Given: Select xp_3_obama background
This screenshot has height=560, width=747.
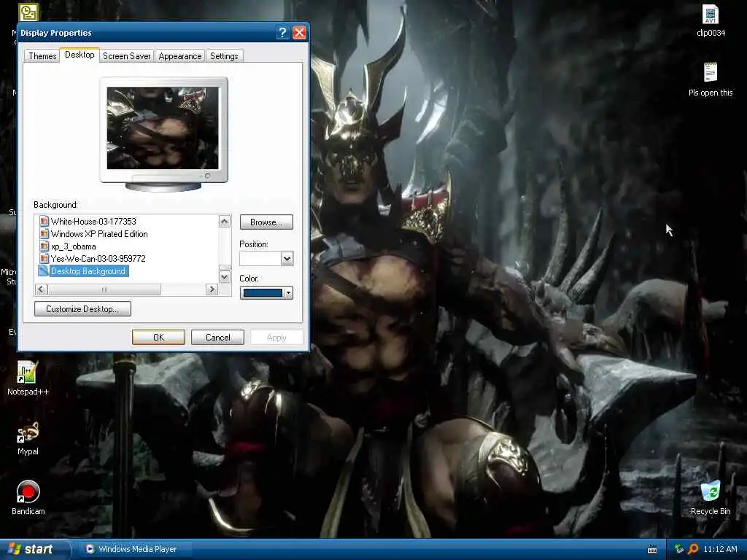Looking at the screenshot, I should coord(74,246).
